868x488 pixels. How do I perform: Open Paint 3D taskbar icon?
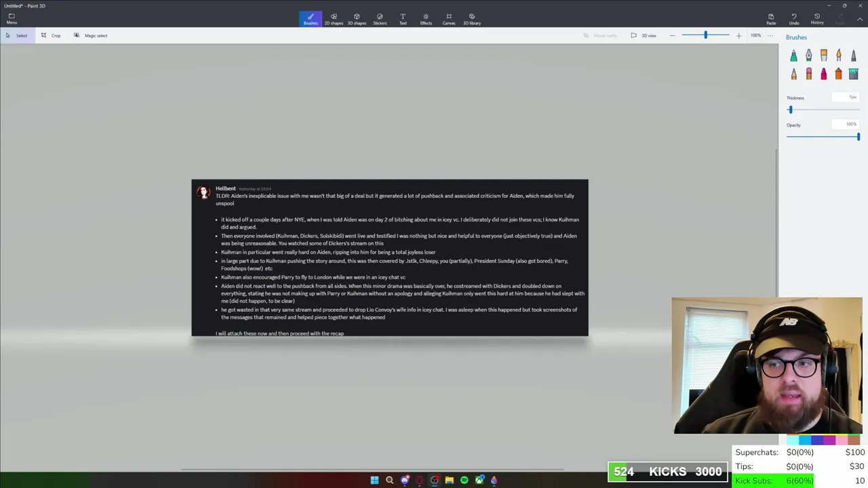tap(494, 480)
